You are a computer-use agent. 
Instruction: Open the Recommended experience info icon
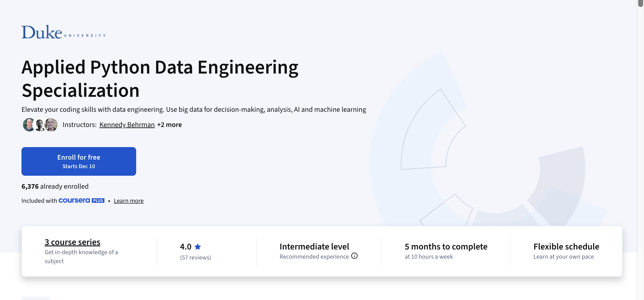point(354,256)
